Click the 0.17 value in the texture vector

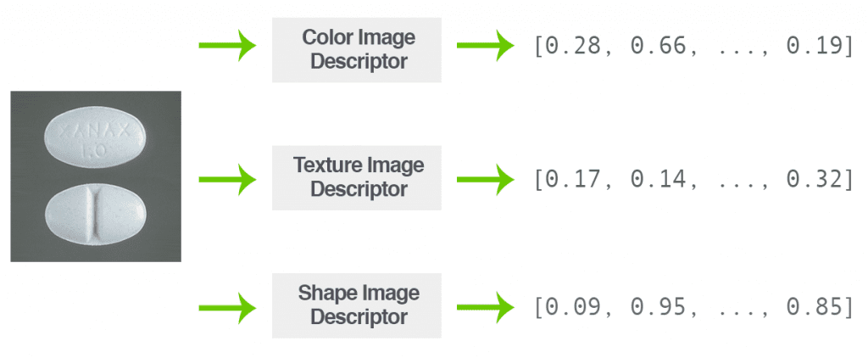[x=572, y=180]
